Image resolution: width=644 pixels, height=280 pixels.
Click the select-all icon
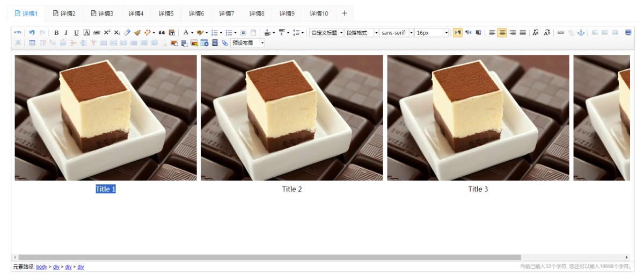[243, 33]
